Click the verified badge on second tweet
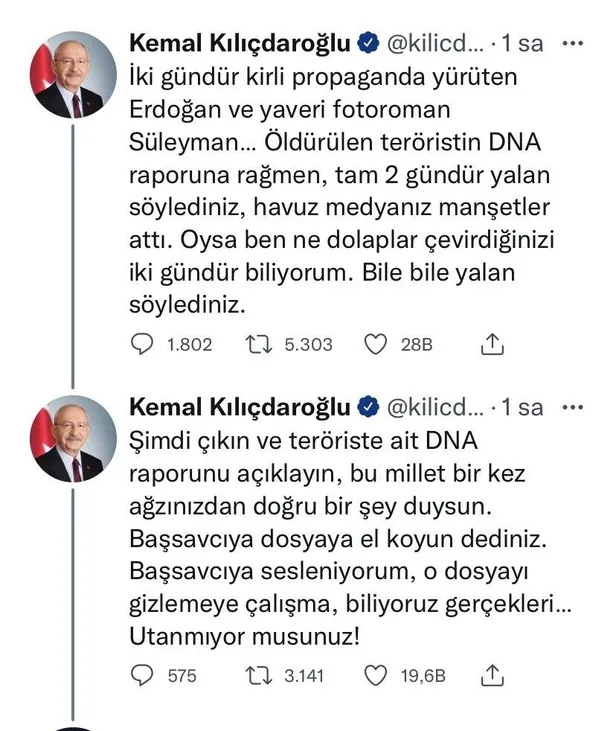The height and width of the screenshot is (731, 616). [x=368, y=407]
